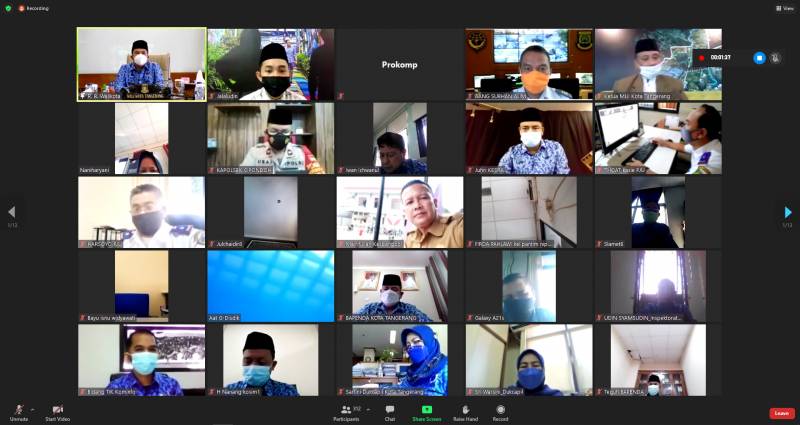800x425 pixels.
Task: Click the Record icon in the toolbar
Action: click(x=500, y=410)
